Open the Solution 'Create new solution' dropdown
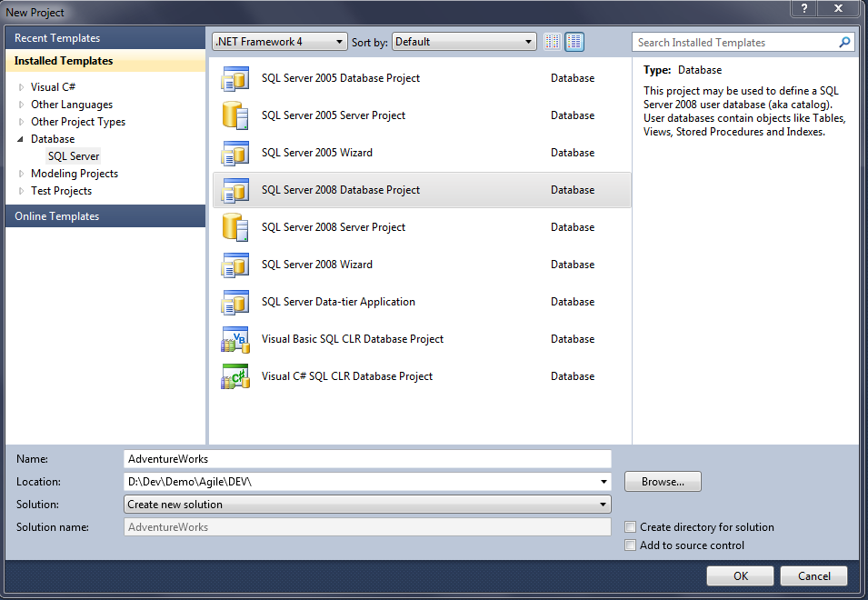 click(367, 505)
